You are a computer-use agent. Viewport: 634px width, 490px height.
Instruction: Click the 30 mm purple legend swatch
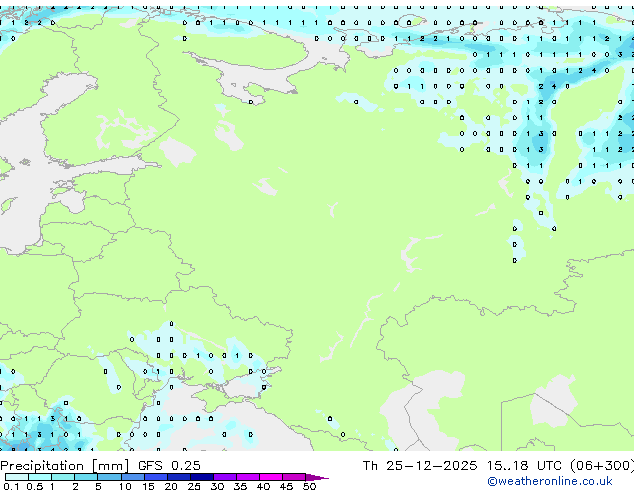click(225, 477)
